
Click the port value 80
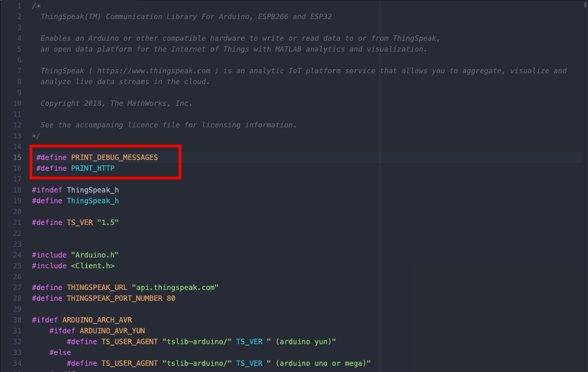171,299
